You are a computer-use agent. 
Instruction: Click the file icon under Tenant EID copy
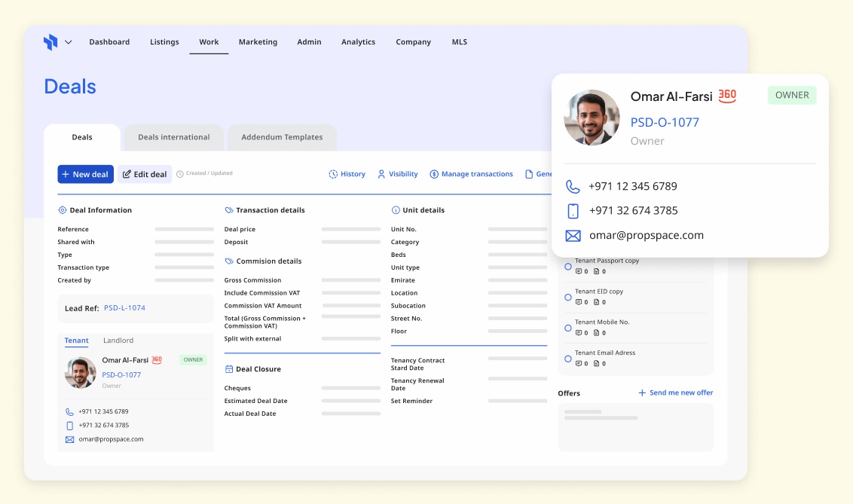click(596, 302)
